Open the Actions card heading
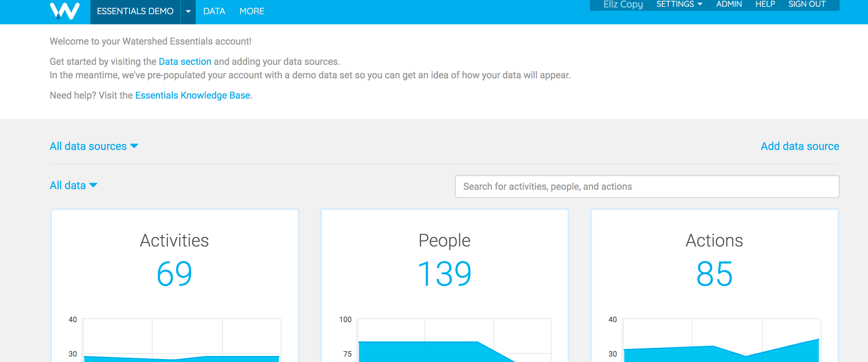The image size is (868, 362). (714, 240)
